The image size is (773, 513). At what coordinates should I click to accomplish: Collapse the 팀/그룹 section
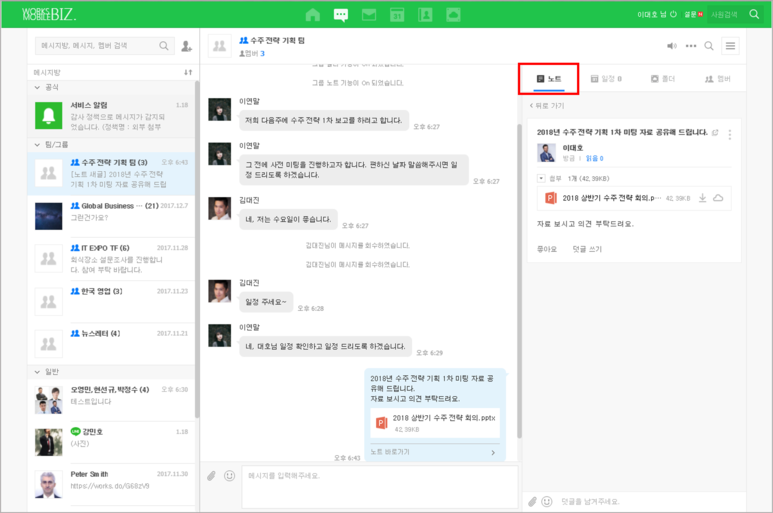[37, 145]
